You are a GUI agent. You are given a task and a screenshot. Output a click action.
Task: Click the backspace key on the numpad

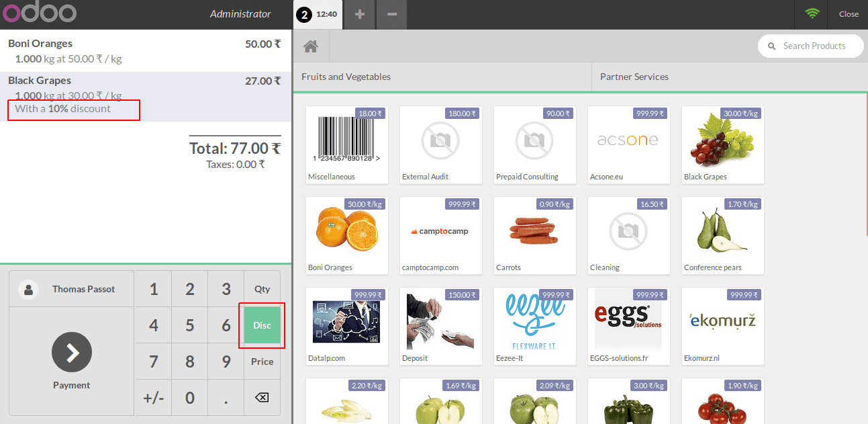click(x=262, y=398)
